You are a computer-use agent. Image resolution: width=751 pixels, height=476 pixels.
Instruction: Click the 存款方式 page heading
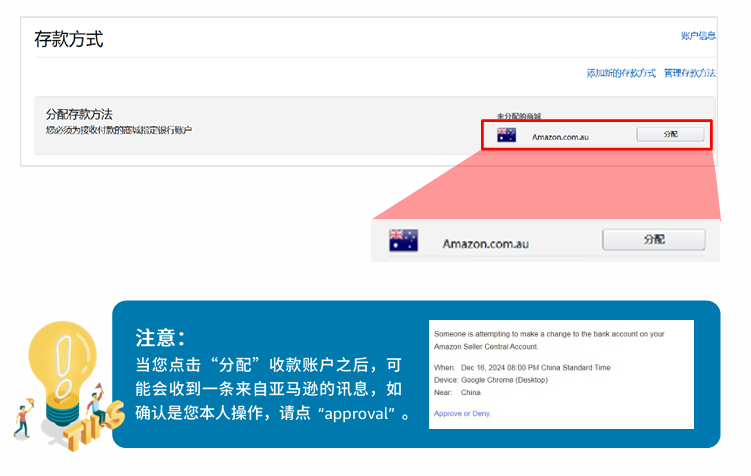point(68,39)
